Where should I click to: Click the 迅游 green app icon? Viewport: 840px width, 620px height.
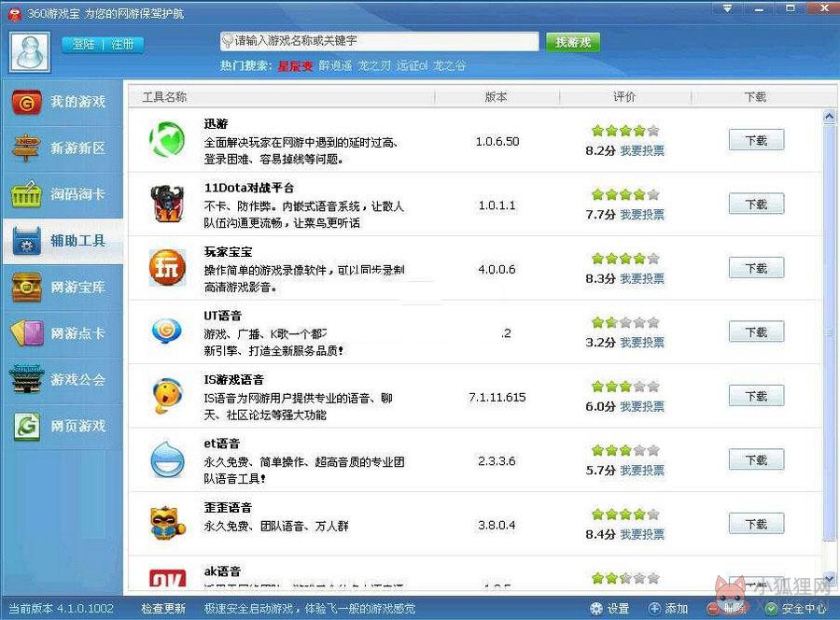167,140
